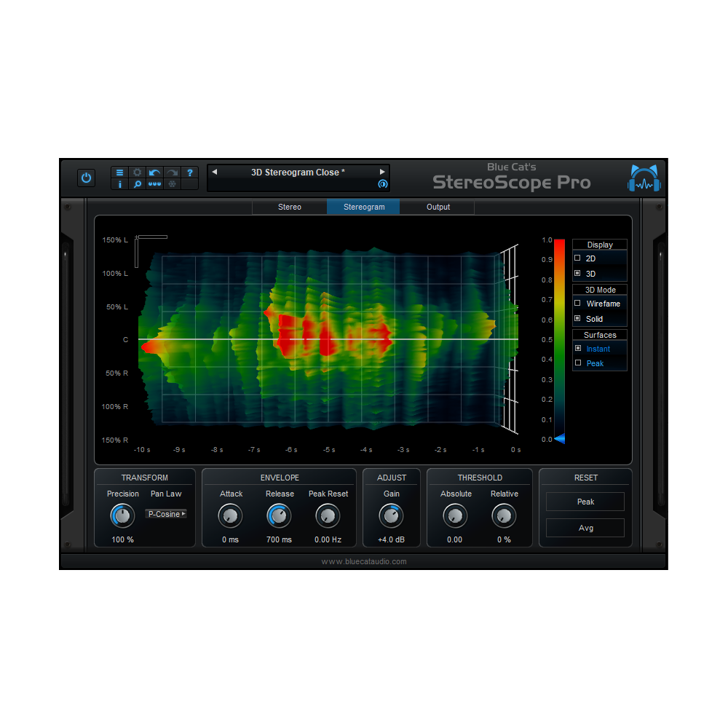Screen dimensions: 728x728
Task: Visit www.bluecataudio.com link
Action: tap(363, 561)
